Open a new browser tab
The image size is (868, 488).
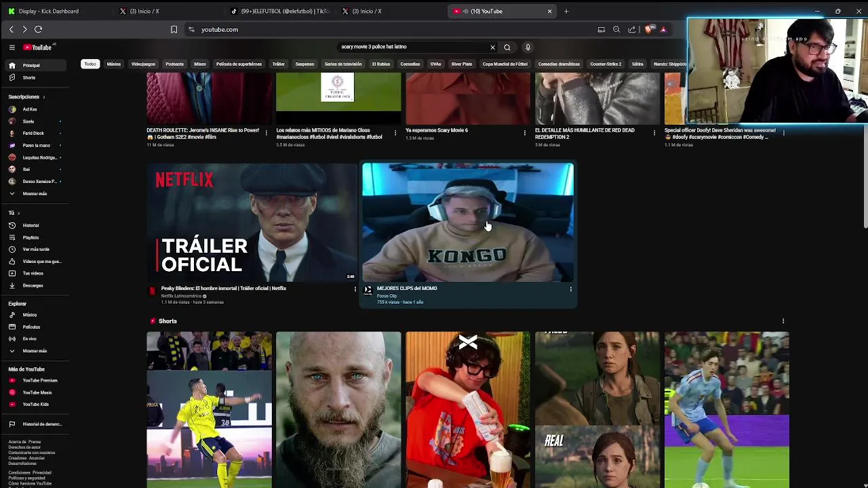point(566,11)
